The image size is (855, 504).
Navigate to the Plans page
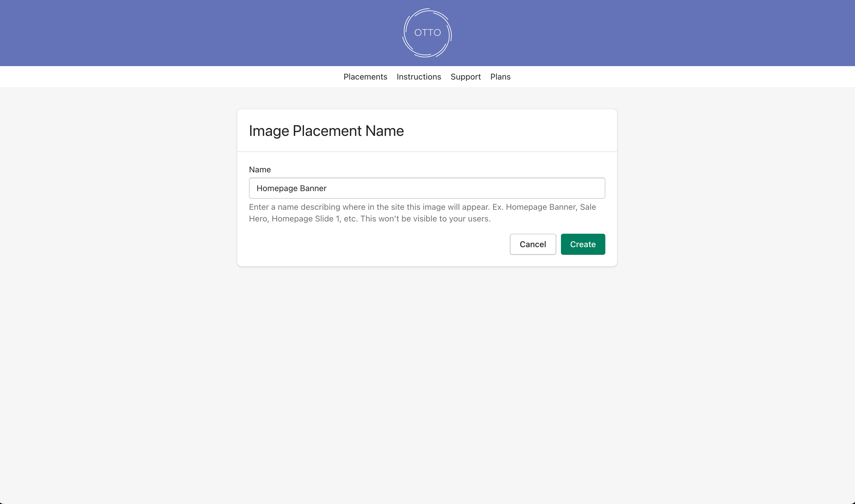tap(500, 77)
